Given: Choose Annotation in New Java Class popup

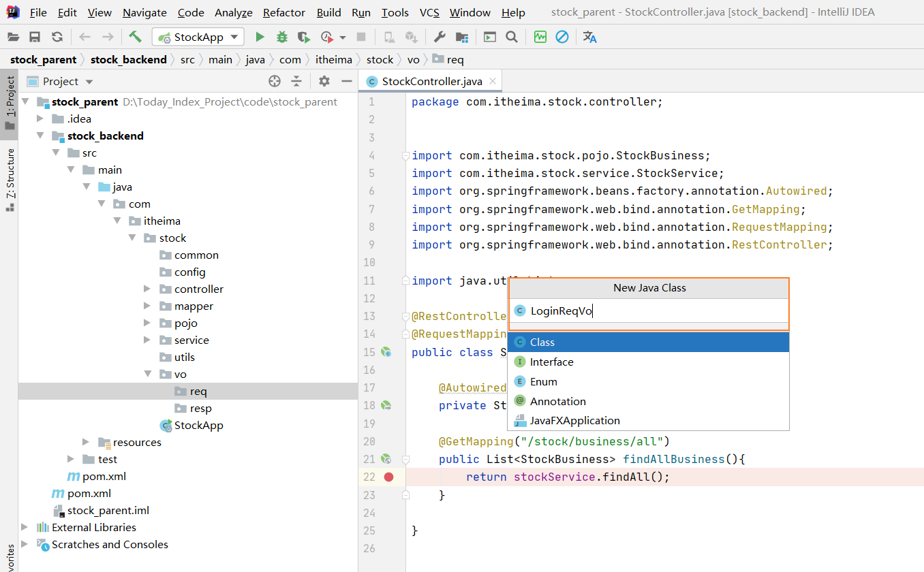Looking at the screenshot, I should (649, 401).
